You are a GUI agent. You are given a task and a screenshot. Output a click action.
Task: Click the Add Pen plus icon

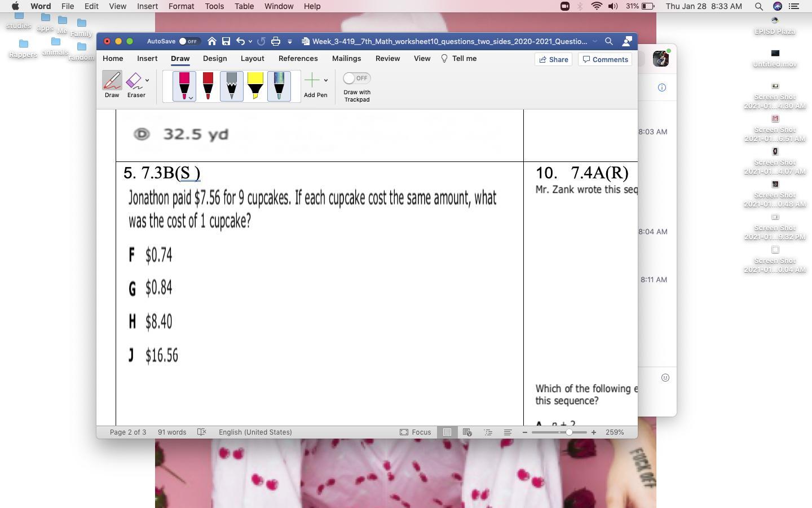312,80
